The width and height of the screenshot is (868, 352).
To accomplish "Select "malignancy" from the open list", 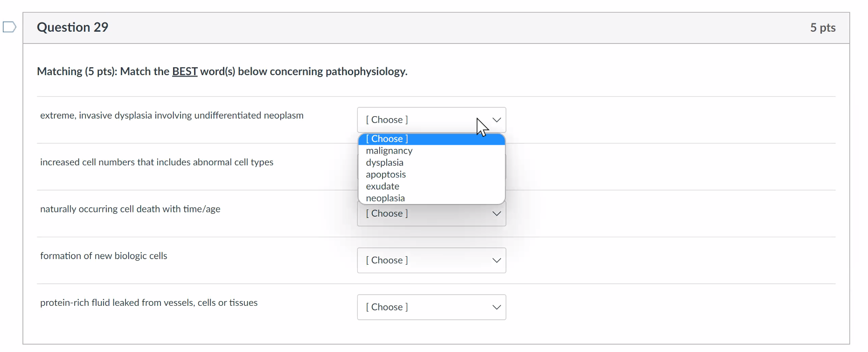I will 389,151.
